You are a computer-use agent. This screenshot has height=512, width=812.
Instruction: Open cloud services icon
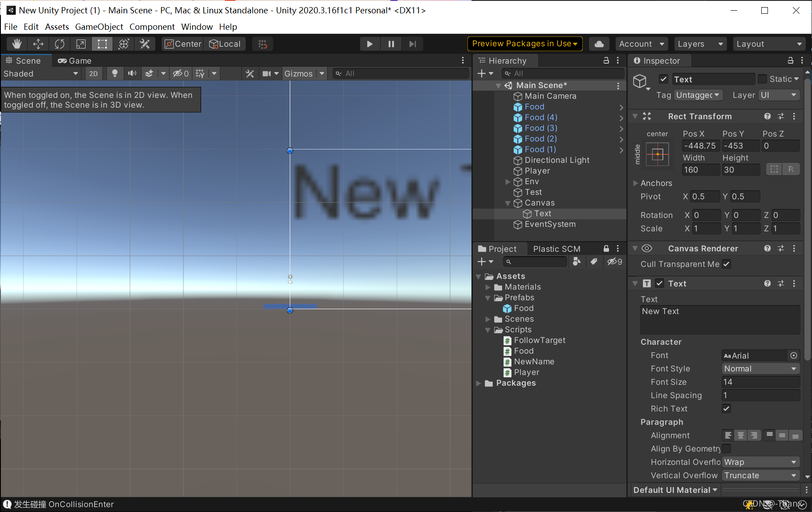599,44
